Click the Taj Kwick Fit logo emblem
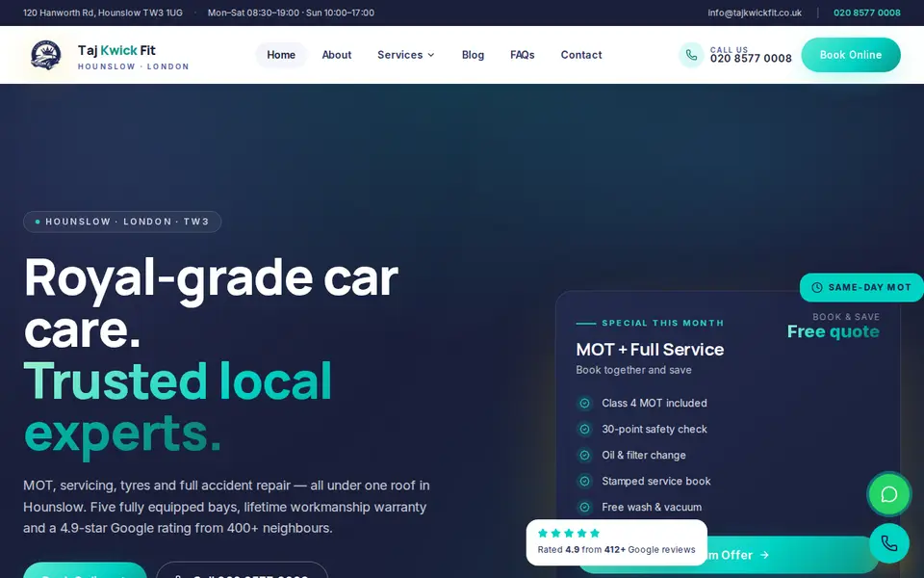The image size is (924, 578). click(x=46, y=55)
